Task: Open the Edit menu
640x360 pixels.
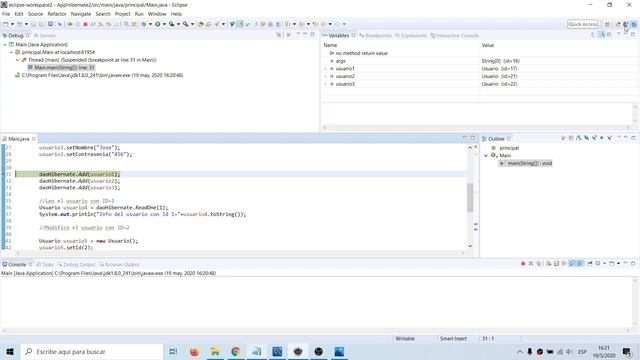Action: point(19,14)
